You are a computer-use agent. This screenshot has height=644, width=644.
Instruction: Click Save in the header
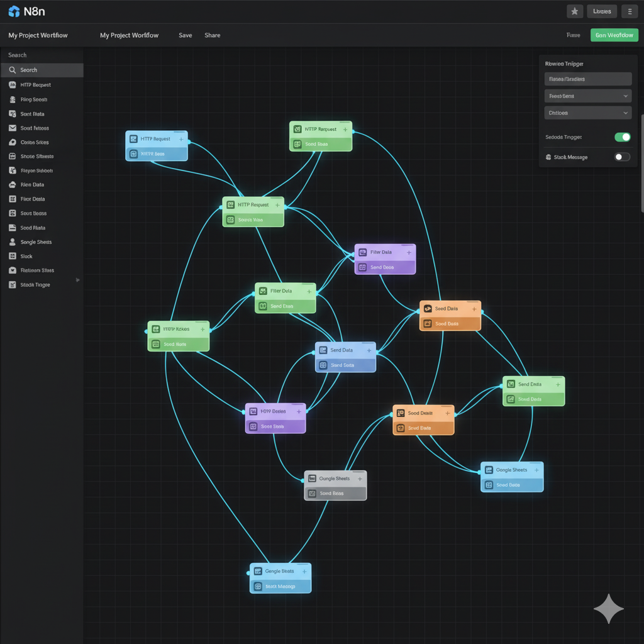185,35
